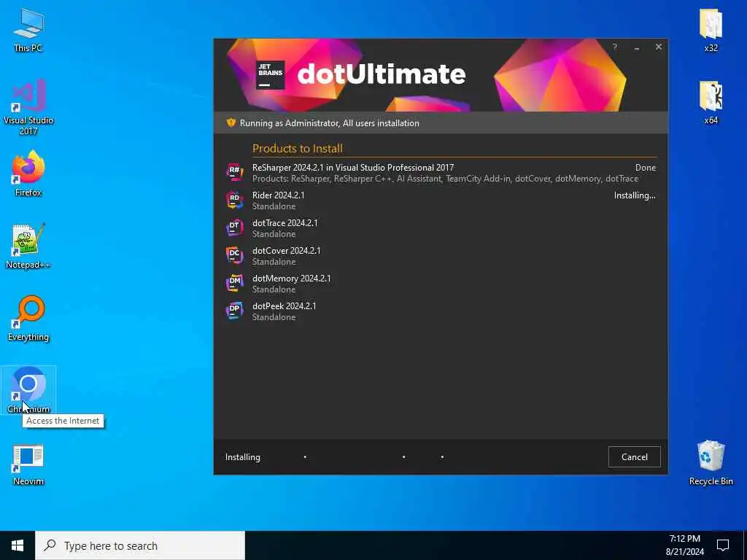This screenshot has height=560, width=747.
Task: Cancel the installation
Action: pos(634,456)
